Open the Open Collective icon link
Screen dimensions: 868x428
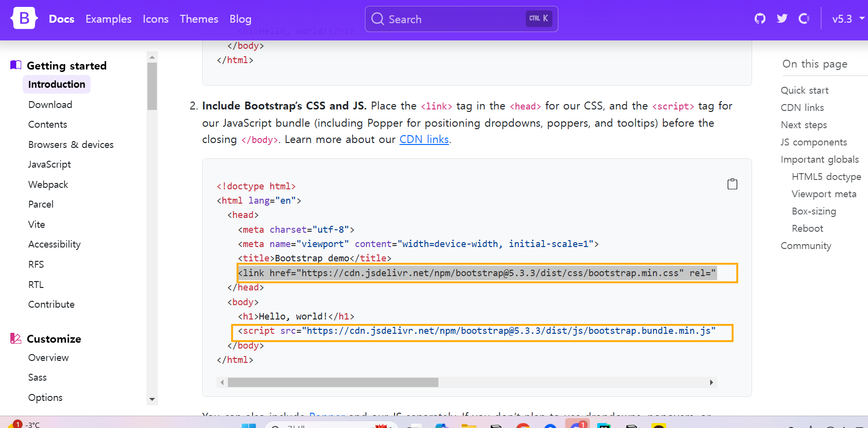(804, 19)
